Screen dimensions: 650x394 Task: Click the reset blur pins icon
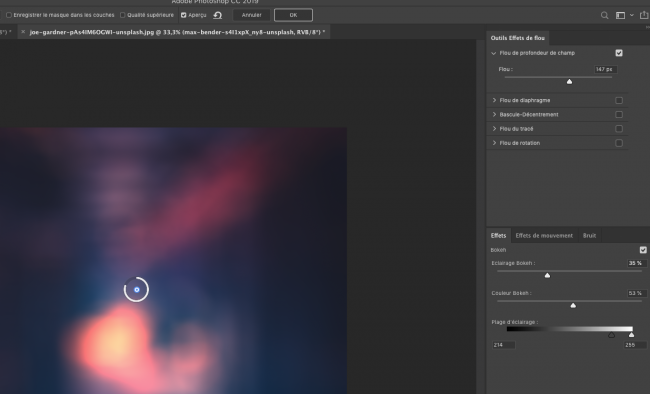click(x=218, y=15)
